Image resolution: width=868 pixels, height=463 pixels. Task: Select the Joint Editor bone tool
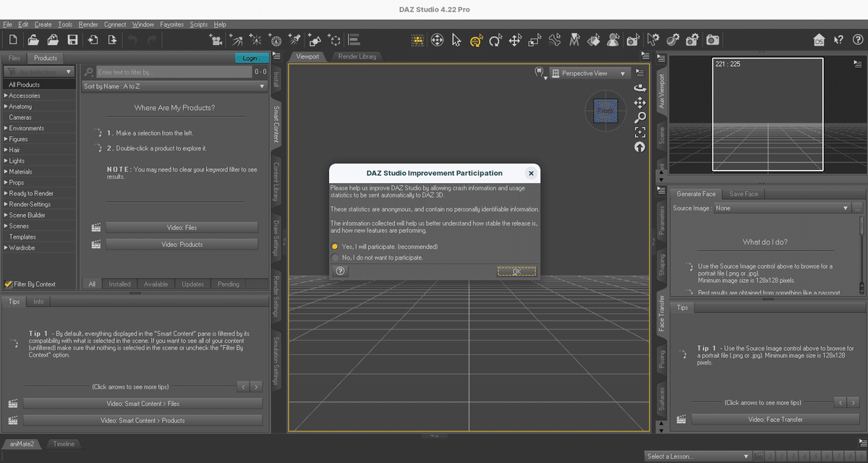click(555, 41)
